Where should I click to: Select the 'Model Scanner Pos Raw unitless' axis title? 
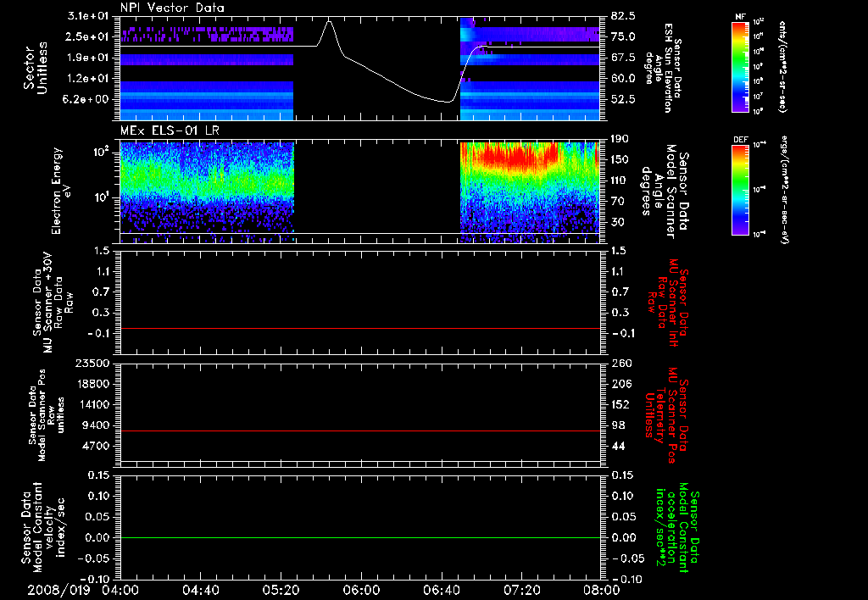point(47,415)
